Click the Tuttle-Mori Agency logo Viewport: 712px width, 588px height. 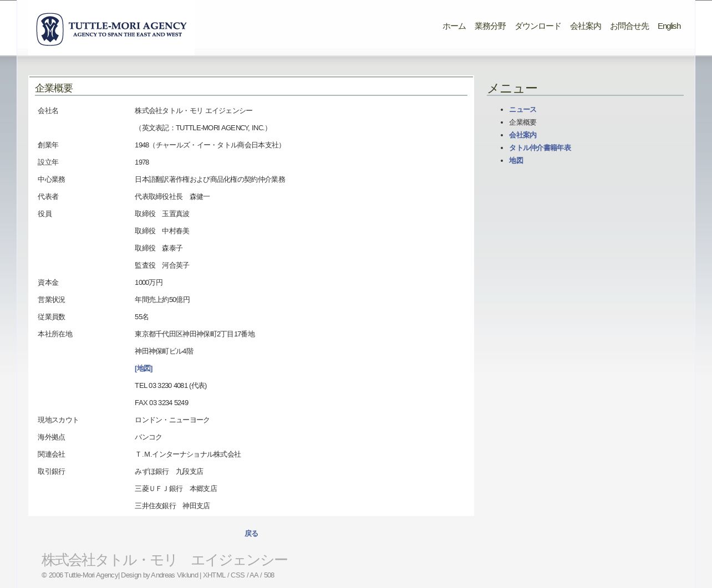click(x=111, y=29)
